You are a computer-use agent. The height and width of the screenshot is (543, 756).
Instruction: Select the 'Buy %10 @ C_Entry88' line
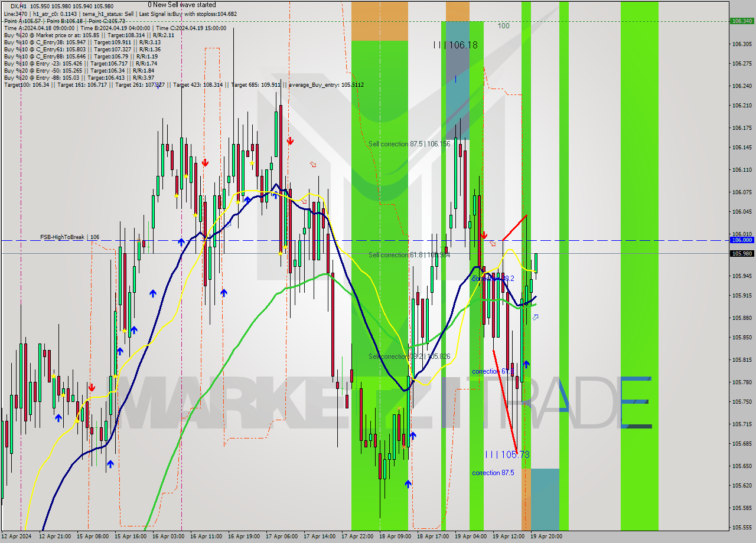coord(80,56)
